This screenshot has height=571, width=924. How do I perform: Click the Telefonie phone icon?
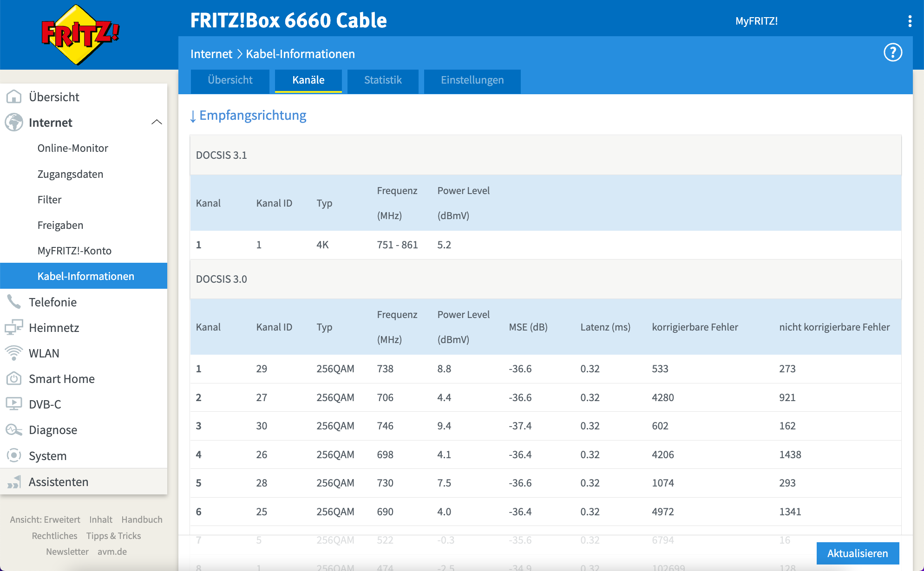coord(14,302)
